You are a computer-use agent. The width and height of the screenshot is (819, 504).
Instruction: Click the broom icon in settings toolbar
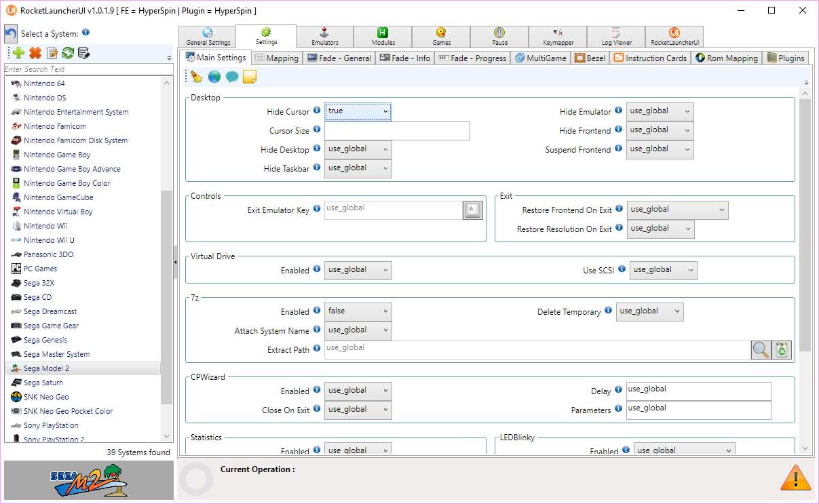point(197,77)
